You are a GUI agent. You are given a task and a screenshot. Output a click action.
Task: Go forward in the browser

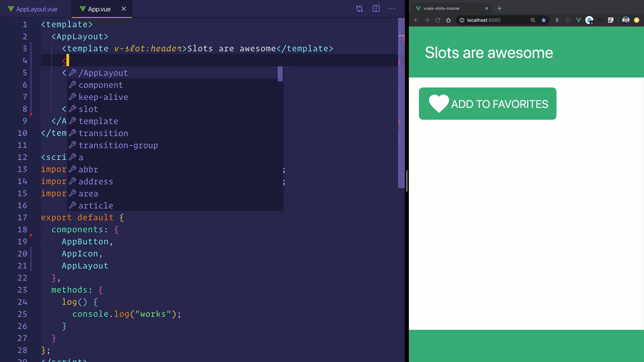pyautogui.click(x=427, y=20)
